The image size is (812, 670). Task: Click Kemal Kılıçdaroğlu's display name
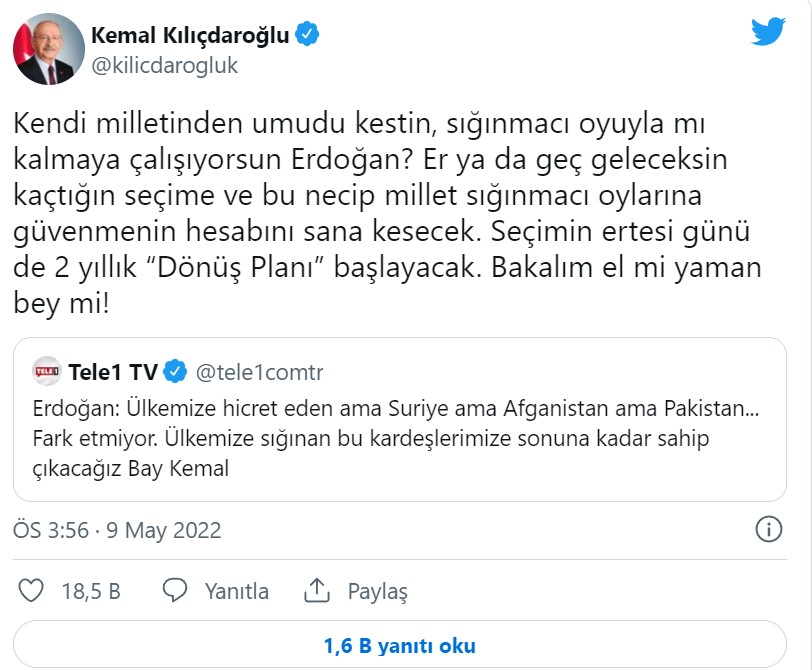click(x=190, y=31)
